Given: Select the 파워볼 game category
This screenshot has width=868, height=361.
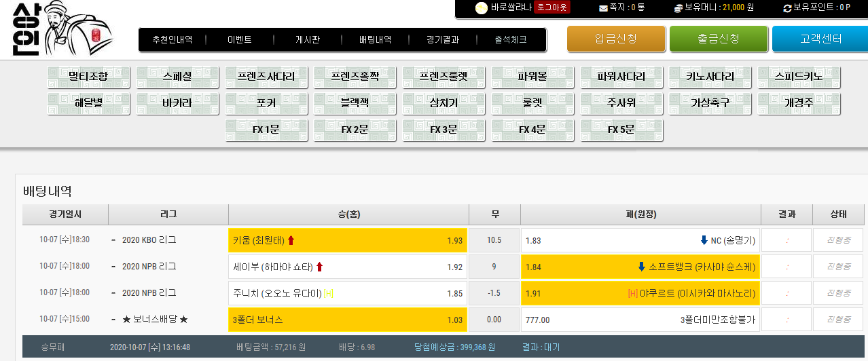Looking at the screenshot, I should [x=532, y=77].
